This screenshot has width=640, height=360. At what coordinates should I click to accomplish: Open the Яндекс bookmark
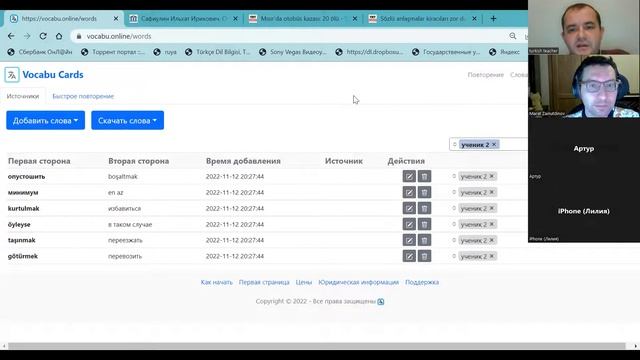pos(504,52)
